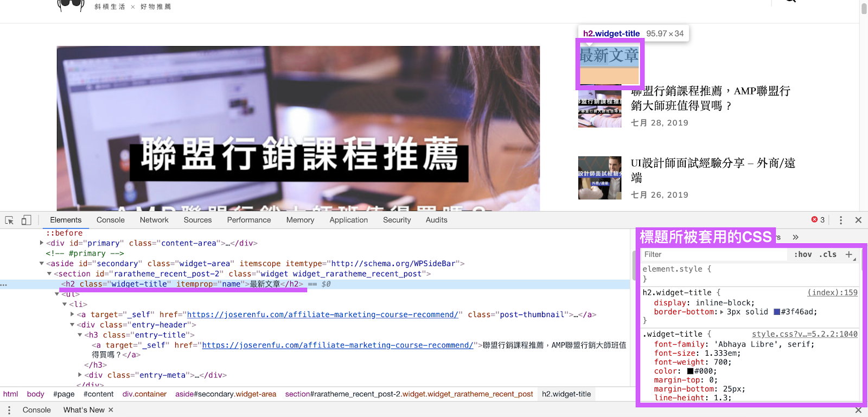Click the font-family 'Abhaya Libre' declaration
This screenshot has width=868, height=417.
(734, 344)
